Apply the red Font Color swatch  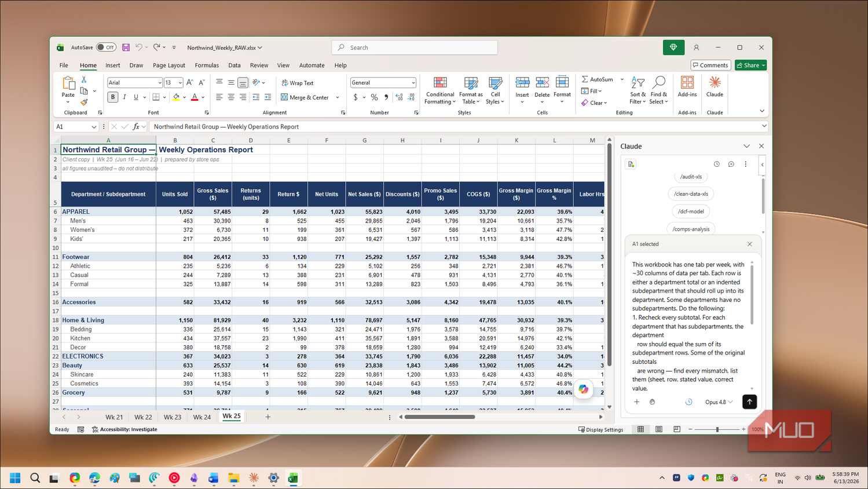[x=195, y=97]
